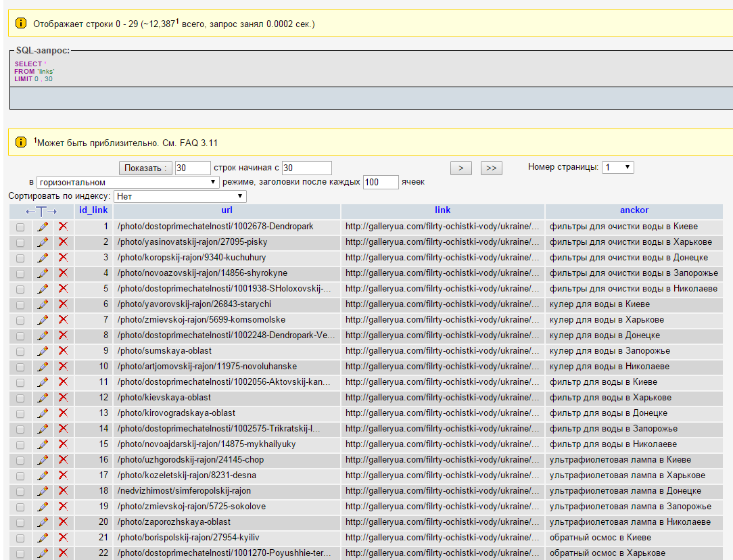Remove row 6 using its red X

[x=63, y=304]
